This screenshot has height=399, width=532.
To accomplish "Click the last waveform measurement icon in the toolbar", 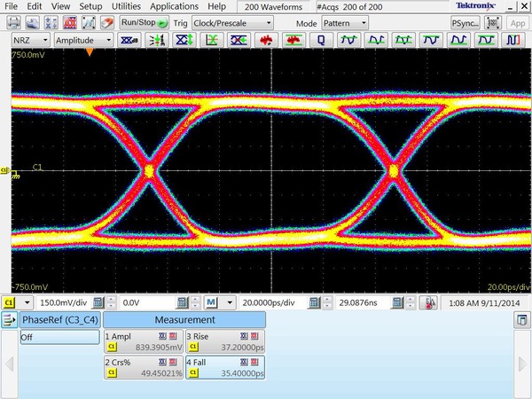I will click(x=512, y=40).
